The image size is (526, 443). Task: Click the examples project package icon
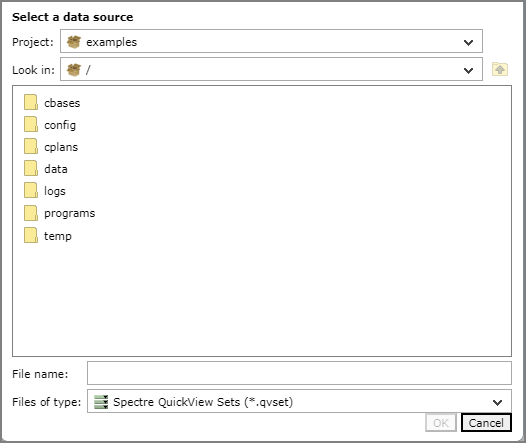74,42
